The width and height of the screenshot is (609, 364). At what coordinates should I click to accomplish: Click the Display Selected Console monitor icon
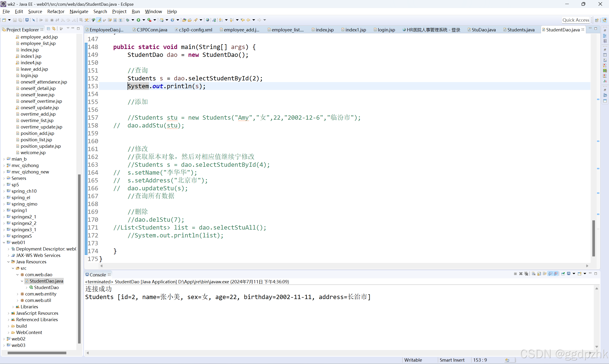[569, 274]
